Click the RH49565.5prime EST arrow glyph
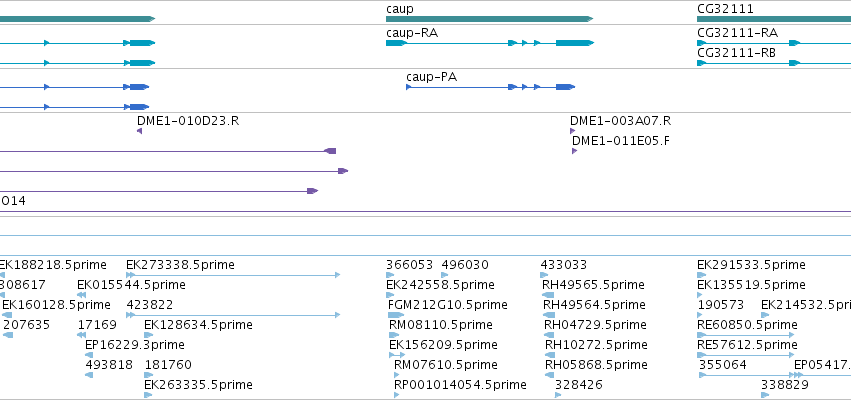851x400 pixels. click(x=548, y=295)
